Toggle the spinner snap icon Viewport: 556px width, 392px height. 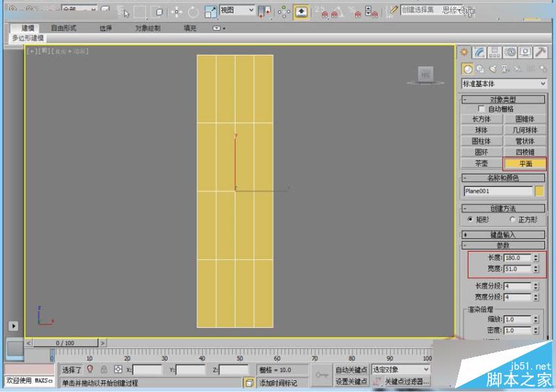pos(370,13)
